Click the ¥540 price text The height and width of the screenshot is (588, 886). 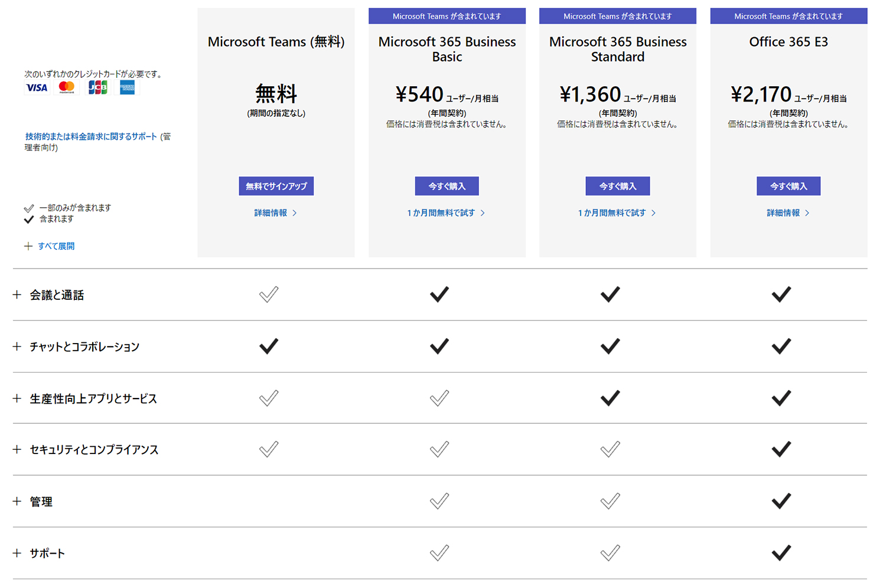pos(419,94)
